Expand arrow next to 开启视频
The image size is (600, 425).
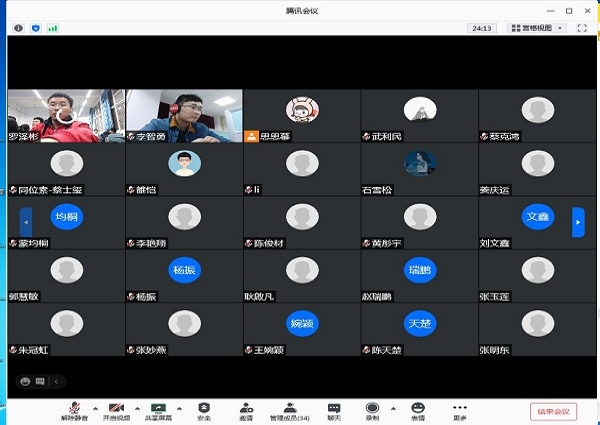138,408
